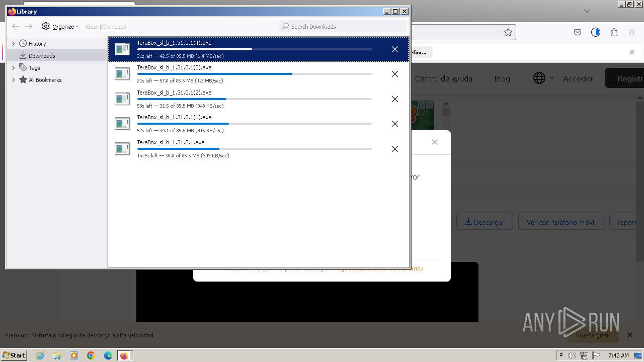Open the Action Center flag icon

point(596,355)
